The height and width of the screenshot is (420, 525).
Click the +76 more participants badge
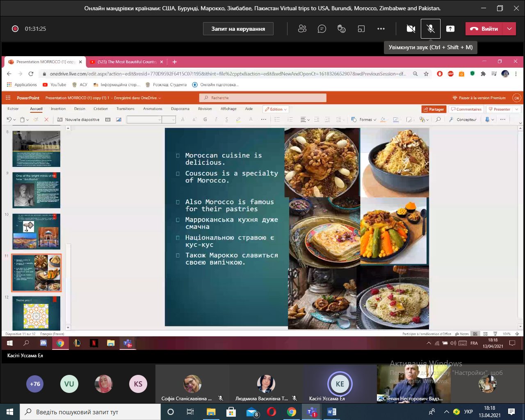tap(35, 384)
